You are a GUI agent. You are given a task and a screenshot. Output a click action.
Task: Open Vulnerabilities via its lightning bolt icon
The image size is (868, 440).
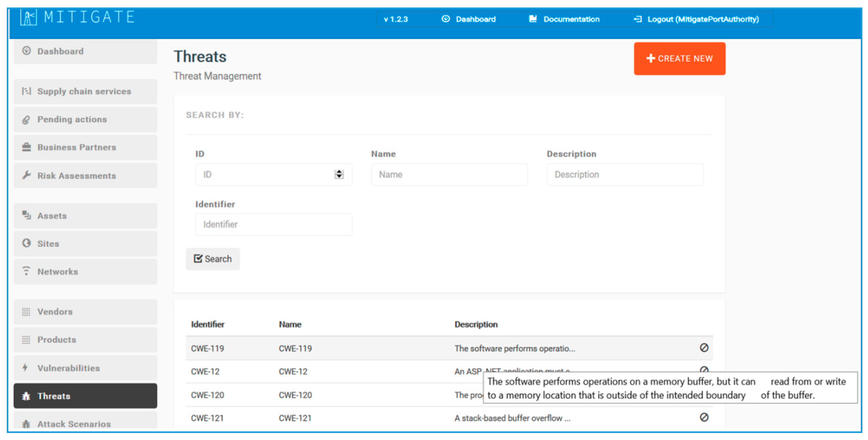[25, 368]
